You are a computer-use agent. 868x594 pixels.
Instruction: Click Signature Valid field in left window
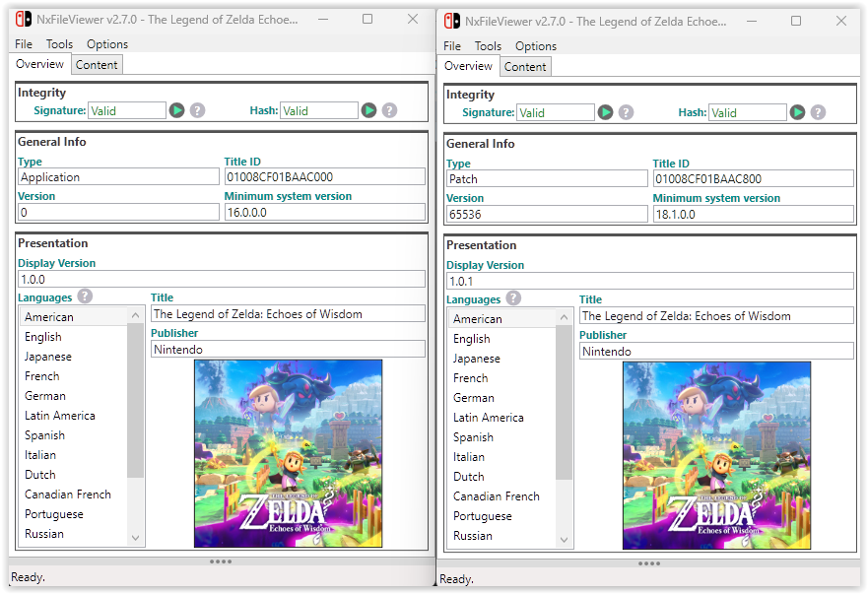(127, 110)
